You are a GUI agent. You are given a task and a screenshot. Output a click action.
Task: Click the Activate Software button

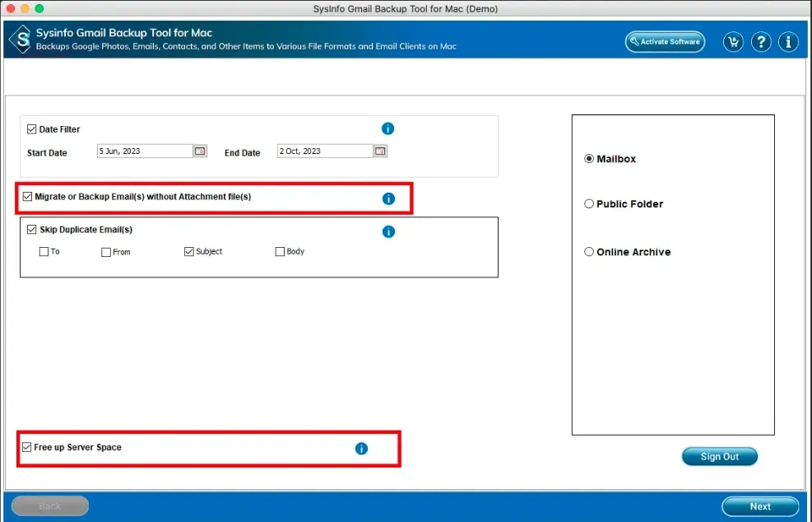665,42
